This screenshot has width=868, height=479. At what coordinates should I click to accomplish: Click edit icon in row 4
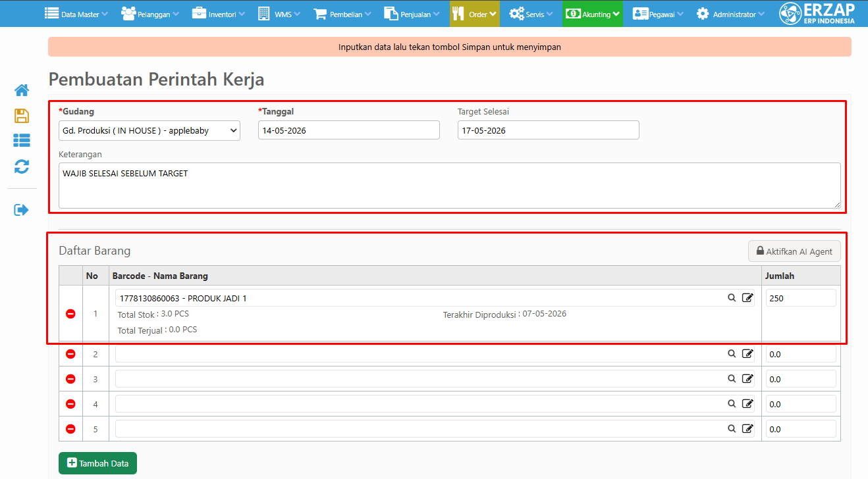tap(747, 404)
